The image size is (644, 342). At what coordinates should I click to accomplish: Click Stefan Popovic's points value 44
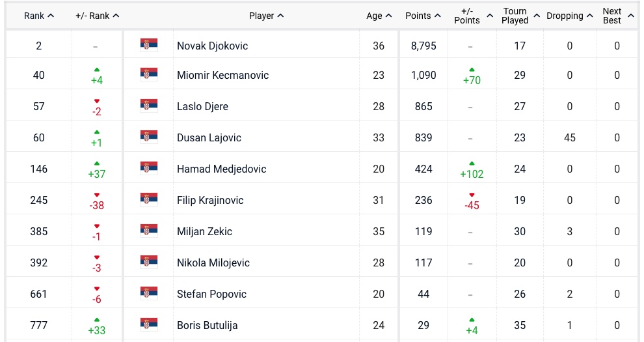point(423,294)
